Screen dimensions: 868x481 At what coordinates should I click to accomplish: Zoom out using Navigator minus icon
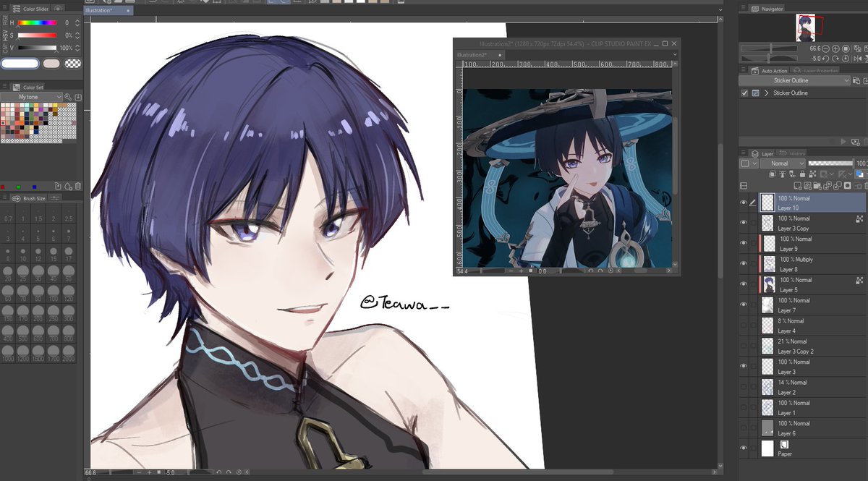pos(825,48)
